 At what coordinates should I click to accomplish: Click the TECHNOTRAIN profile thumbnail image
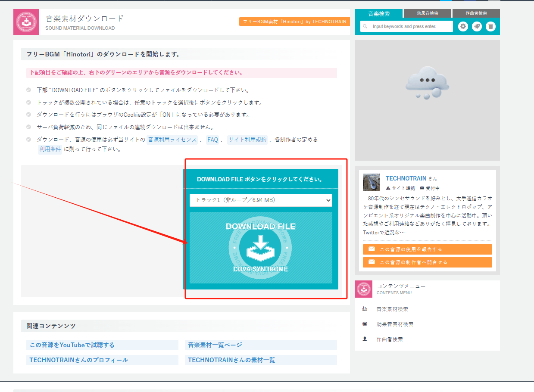pyautogui.click(x=372, y=182)
